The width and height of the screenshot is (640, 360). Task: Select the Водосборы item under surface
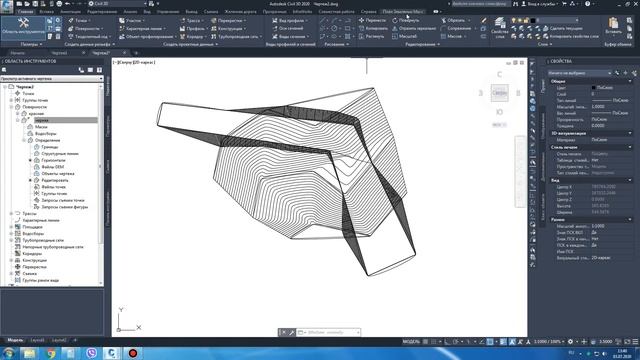45,133
